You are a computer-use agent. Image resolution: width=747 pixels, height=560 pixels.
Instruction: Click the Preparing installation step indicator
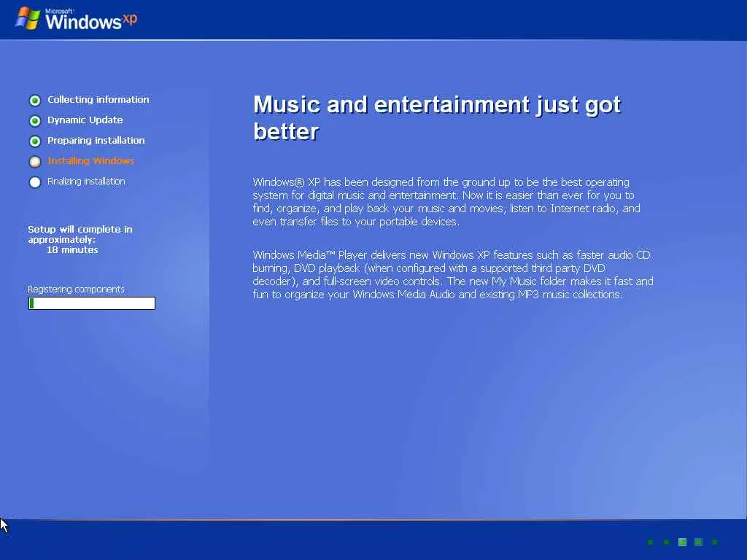[35, 141]
